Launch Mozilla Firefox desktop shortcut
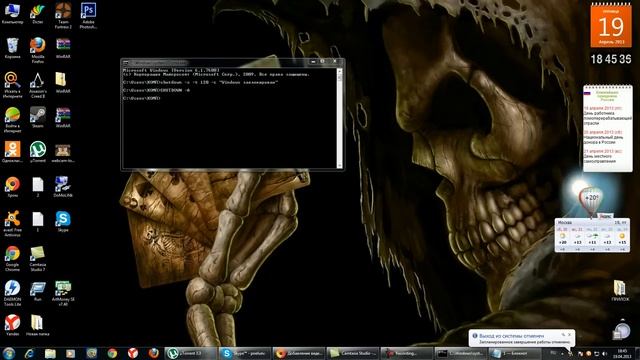Viewport: 640px width, 360px height. [38, 50]
